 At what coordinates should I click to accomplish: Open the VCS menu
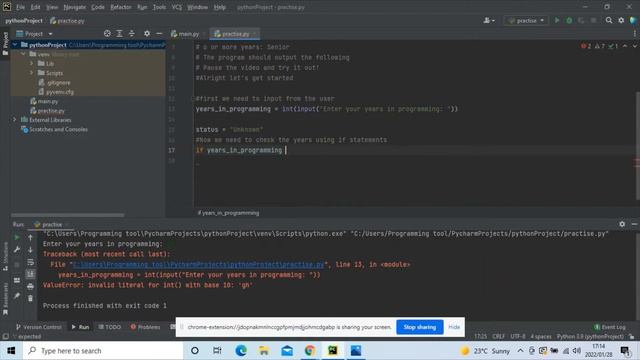click(177, 7)
